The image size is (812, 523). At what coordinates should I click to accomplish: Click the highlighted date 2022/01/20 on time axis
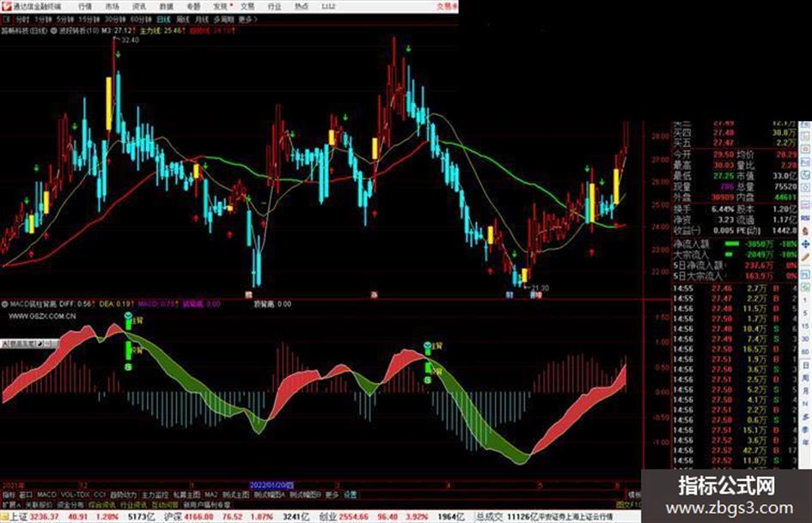pos(271,486)
